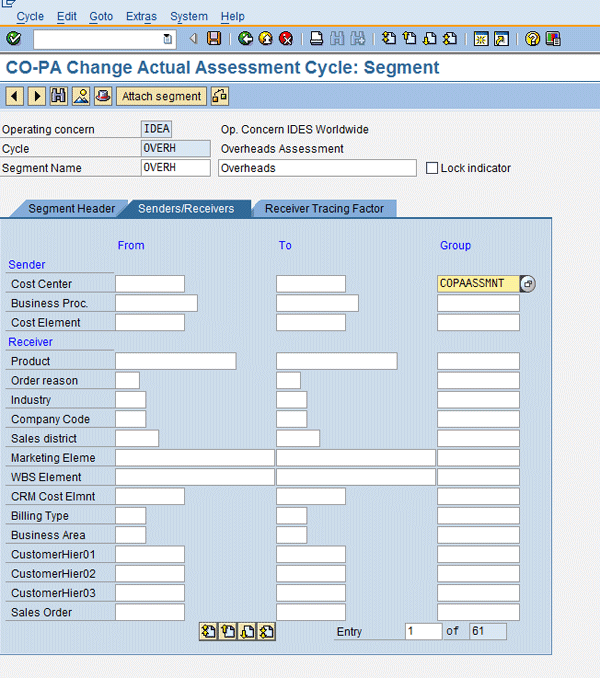Screen dimensions: 600x678
Task: Click the binoculars find icon beside segment arrows
Action: [59, 97]
